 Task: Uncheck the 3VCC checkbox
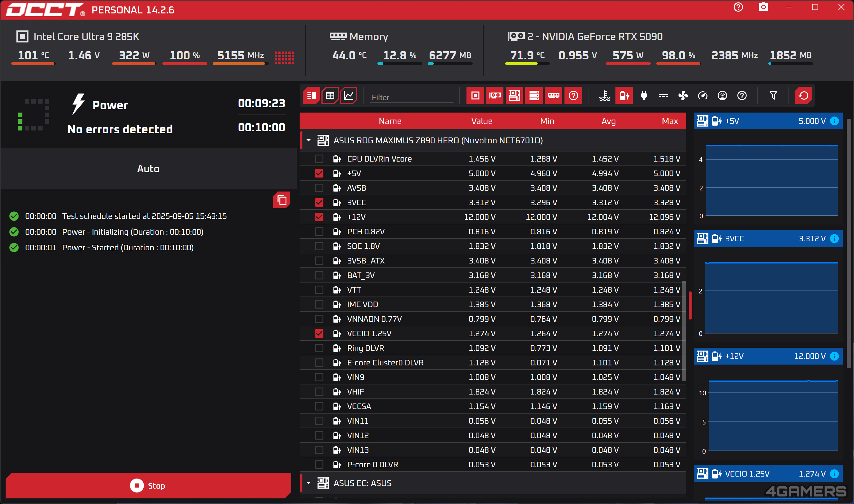point(319,203)
